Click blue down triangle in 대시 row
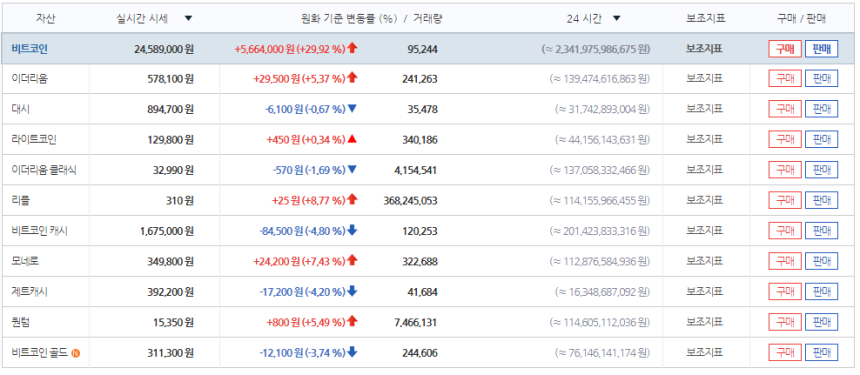 tap(352, 109)
